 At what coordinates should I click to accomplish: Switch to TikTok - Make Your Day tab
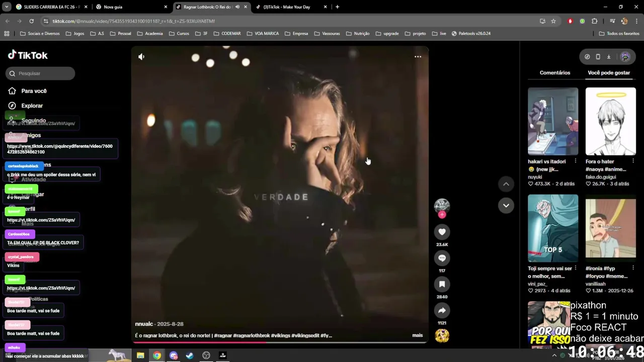(x=291, y=7)
